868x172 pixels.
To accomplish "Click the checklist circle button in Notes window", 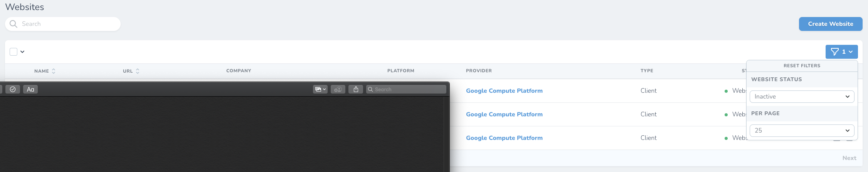I will [13, 89].
